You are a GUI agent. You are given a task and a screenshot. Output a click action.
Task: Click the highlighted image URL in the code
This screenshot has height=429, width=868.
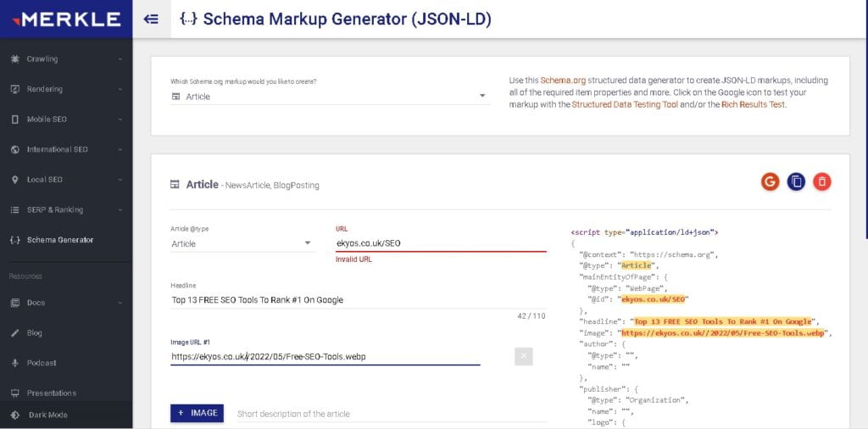(x=722, y=332)
